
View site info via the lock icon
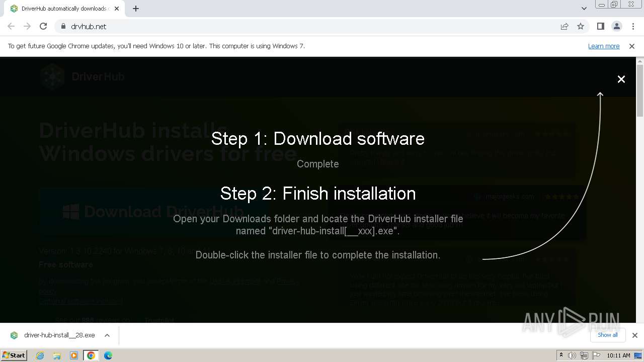(63, 26)
